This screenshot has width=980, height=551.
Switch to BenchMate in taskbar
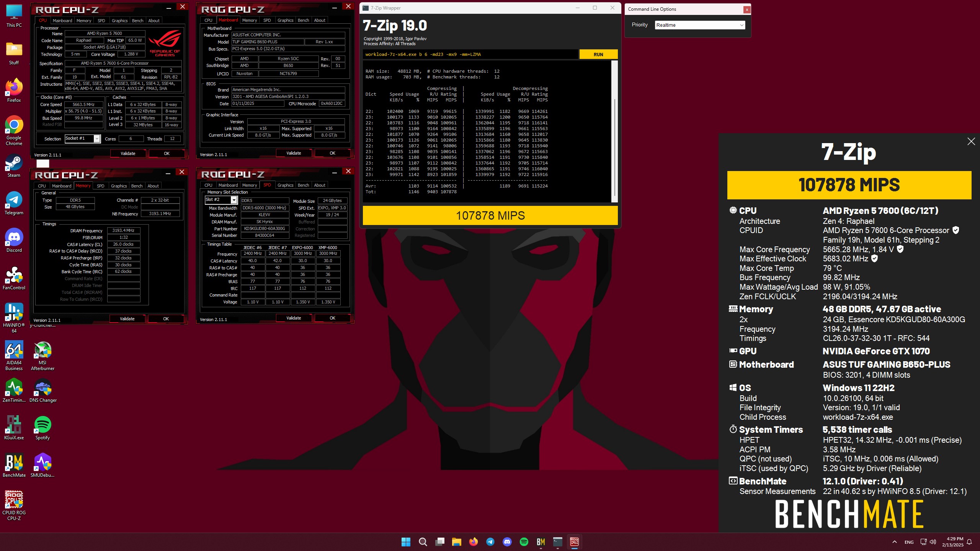[x=541, y=542]
